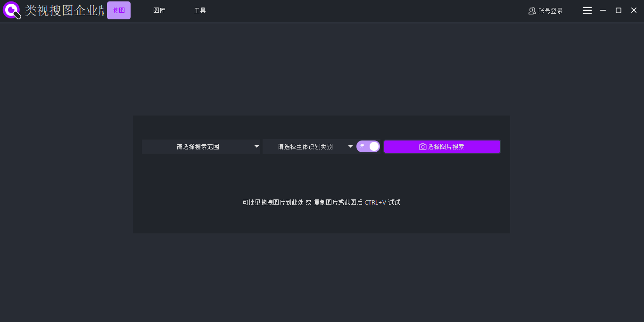
Task: Click the purple magnifier app logo
Action: click(12, 10)
